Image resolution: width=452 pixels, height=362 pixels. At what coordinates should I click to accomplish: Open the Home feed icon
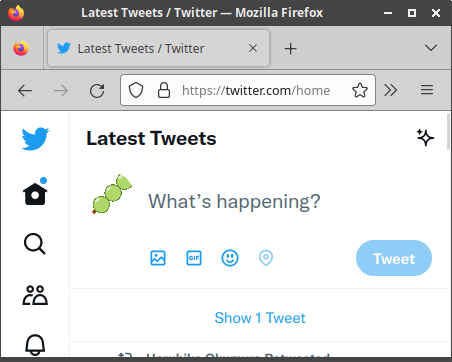[x=35, y=192]
